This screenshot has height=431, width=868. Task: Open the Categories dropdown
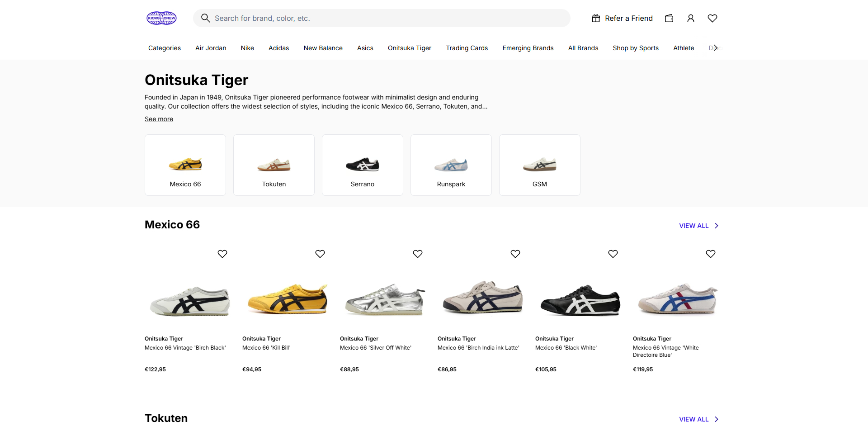point(164,48)
